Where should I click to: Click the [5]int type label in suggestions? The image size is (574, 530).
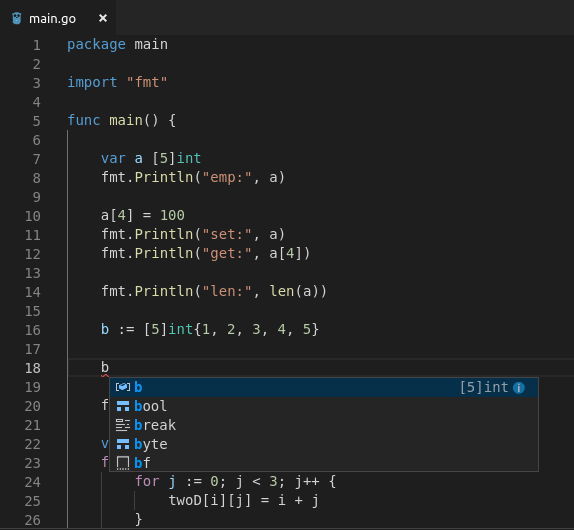pyautogui.click(x=484, y=387)
